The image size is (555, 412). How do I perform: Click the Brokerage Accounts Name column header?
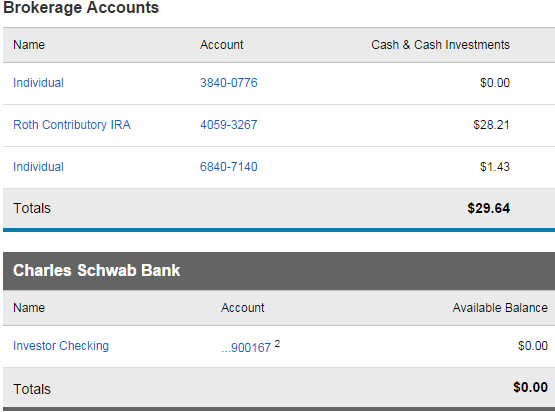pyautogui.click(x=29, y=45)
